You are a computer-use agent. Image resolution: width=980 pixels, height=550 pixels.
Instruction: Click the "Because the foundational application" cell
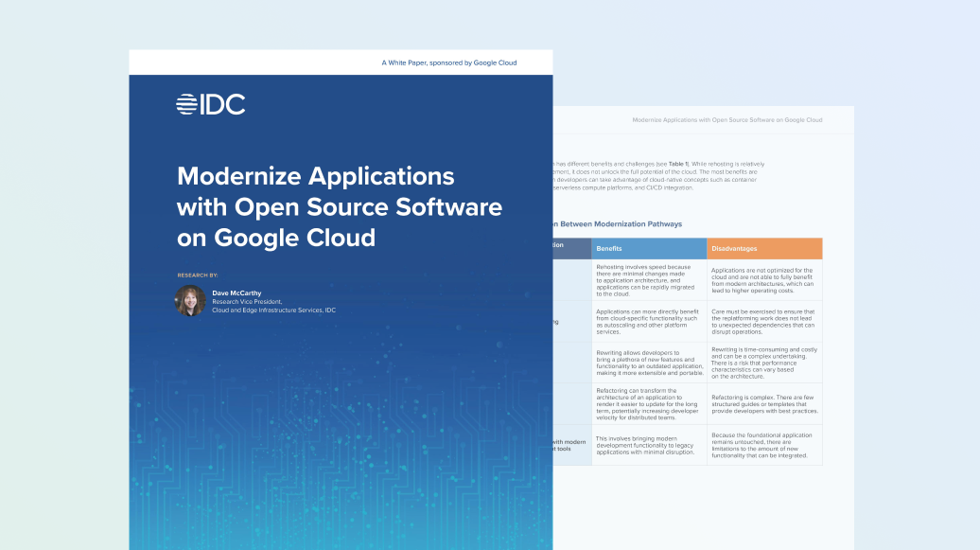click(764, 446)
